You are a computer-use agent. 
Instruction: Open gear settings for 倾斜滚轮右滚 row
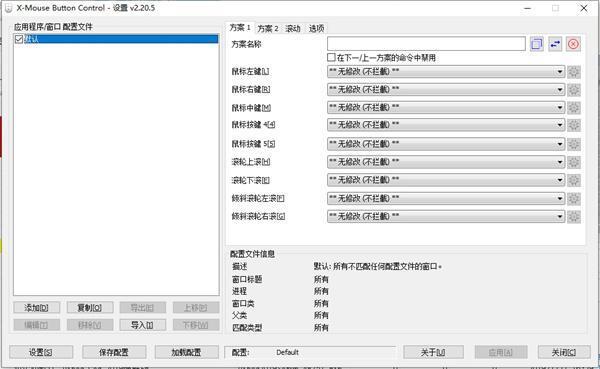574,217
